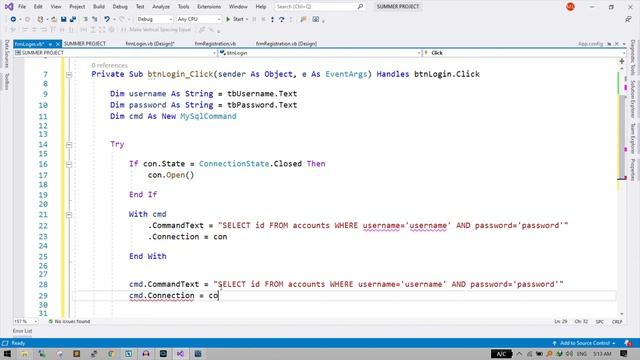Click the SUMMER PROJECT title label
Screen dimensions: 640x360
[x=398, y=7]
